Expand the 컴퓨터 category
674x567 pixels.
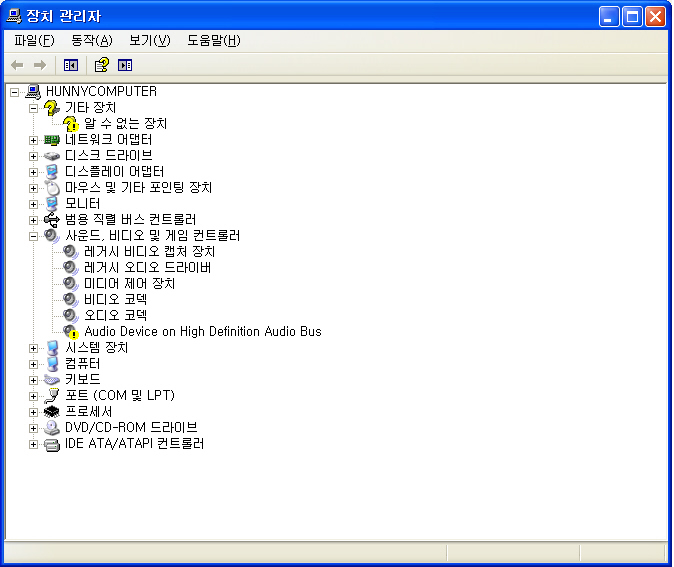pyautogui.click(x=33, y=364)
